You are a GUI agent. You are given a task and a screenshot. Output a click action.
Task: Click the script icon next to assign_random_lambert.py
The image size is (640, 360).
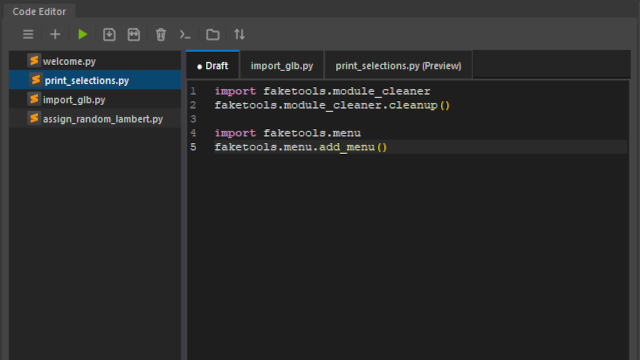tap(34, 118)
